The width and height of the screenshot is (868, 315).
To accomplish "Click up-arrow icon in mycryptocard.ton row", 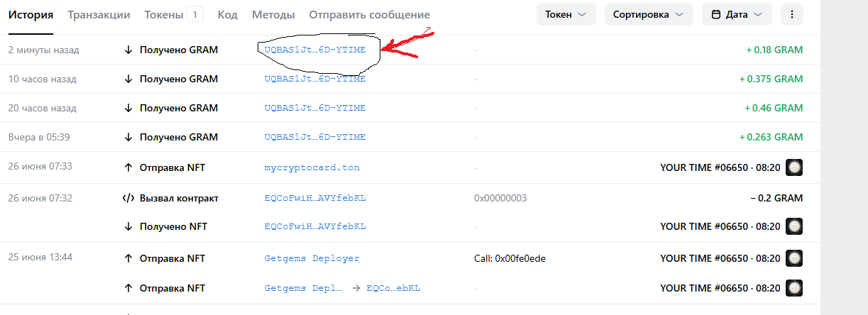I will [128, 167].
